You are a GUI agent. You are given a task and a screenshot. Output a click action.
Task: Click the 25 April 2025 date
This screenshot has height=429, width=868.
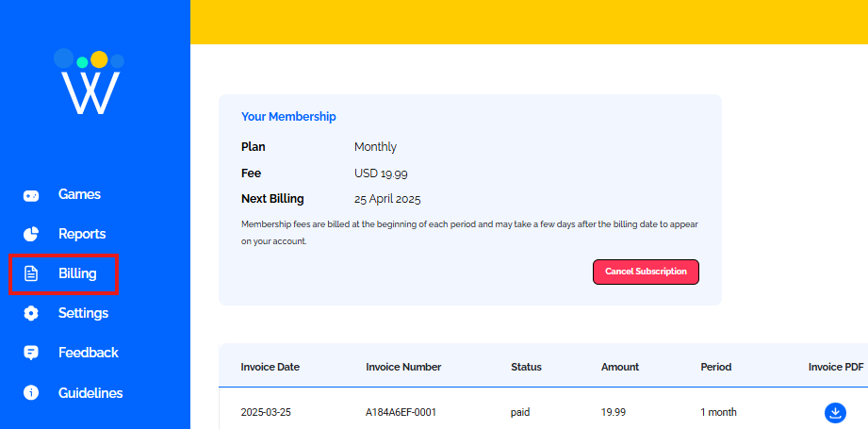tap(387, 199)
